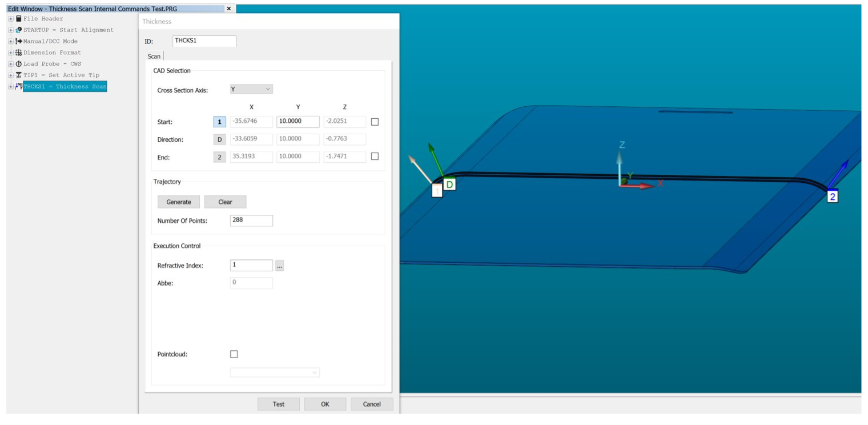Viewport: 868px width, 425px height.
Task: Click the Generate trajectory button
Action: [x=179, y=202]
